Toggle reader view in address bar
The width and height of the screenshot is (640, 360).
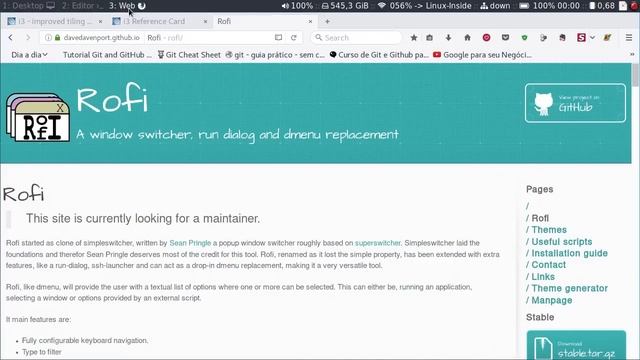pyautogui.click(x=278, y=38)
